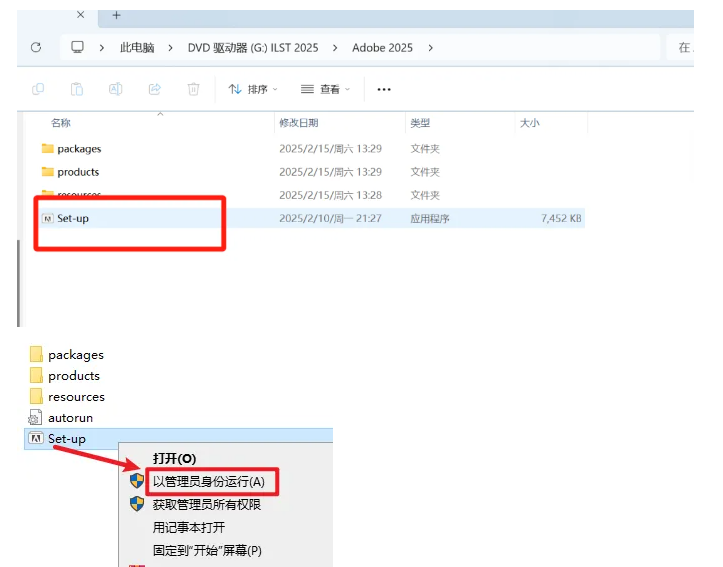Sort by 大小 column header
The height and width of the screenshot is (567, 723).
point(529,123)
